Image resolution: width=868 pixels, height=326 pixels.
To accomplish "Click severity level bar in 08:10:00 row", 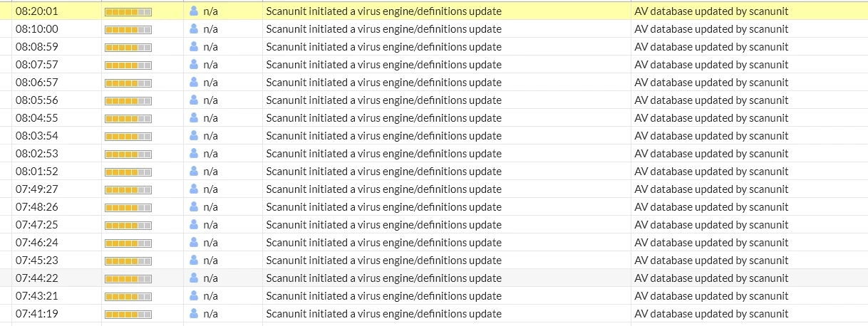I will click(128, 30).
